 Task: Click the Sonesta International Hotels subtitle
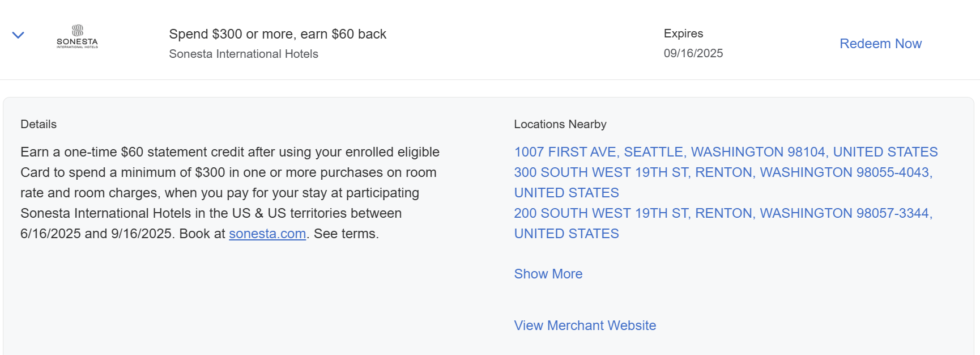click(x=244, y=54)
